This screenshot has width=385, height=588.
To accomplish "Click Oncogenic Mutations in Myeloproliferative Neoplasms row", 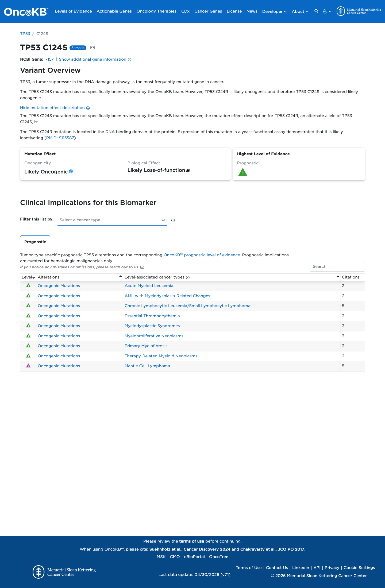I will pyautogui.click(x=59, y=336).
